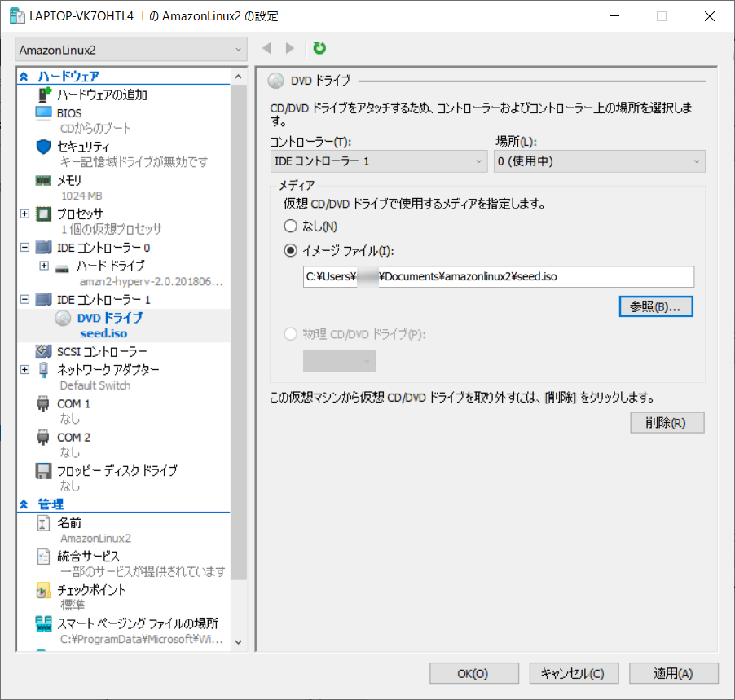Click the IDE コントローラー 1 icon
The image size is (735, 700).
click(43, 299)
